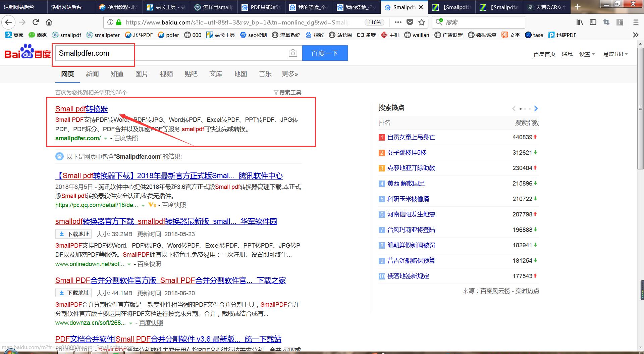
Task: Open 实时热点 link
Action: [527, 291]
